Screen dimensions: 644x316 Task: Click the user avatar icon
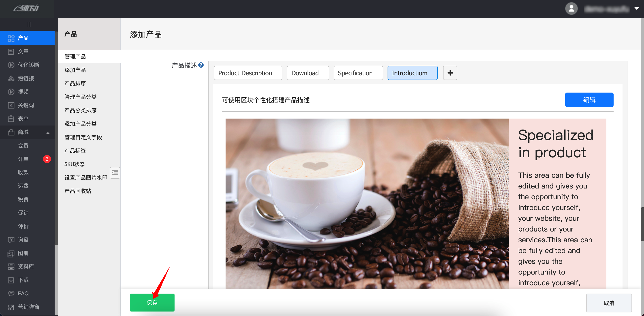click(x=571, y=9)
